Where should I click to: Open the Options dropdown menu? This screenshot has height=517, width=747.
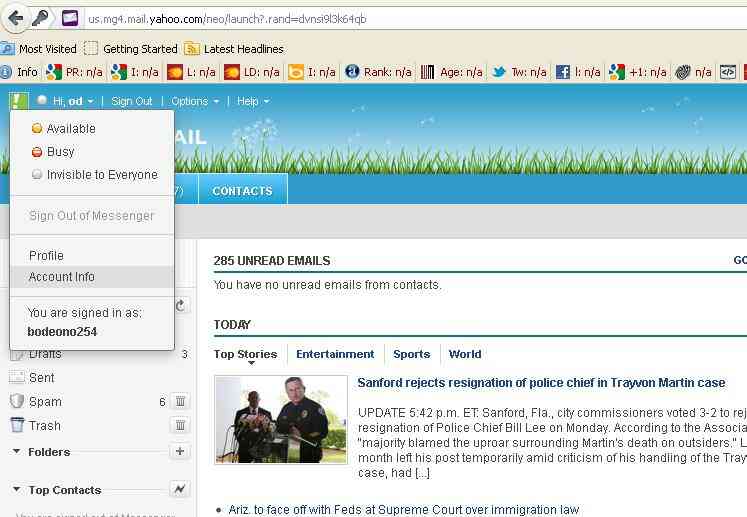click(x=195, y=101)
